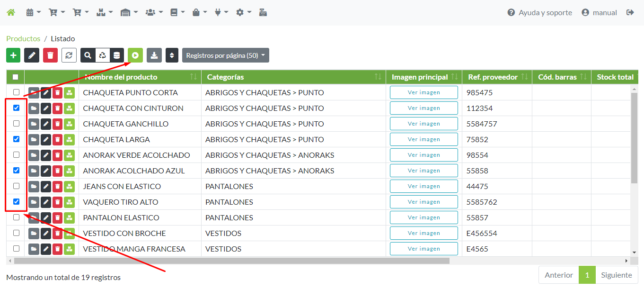Image resolution: width=644 pixels, height=289 pixels.
Task: Click the green add new product icon
Action: (13, 55)
